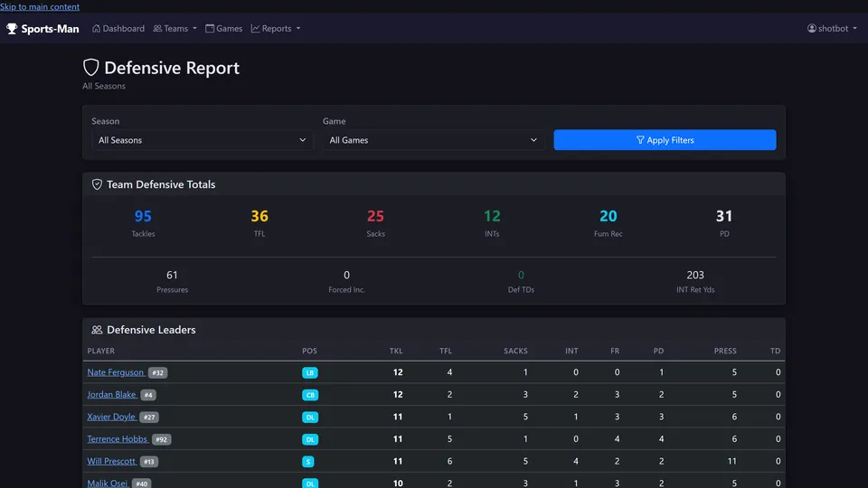868x488 pixels.
Task: Click the Dashboard house icon
Action: click(x=97, y=28)
